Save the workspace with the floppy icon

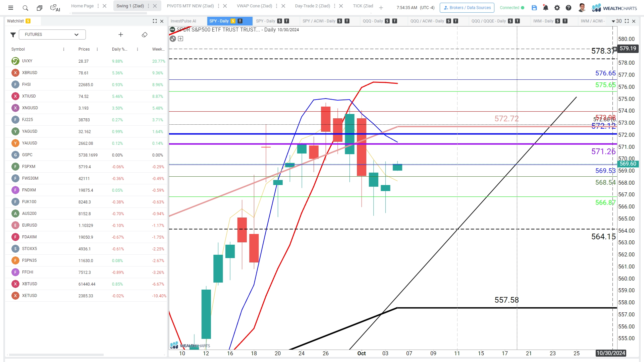tap(534, 8)
